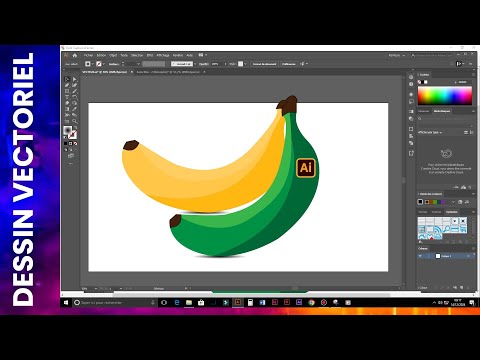The height and width of the screenshot is (360, 480).
Task: Click the Home icon in menu bar
Action: click(x=75, y=55)
